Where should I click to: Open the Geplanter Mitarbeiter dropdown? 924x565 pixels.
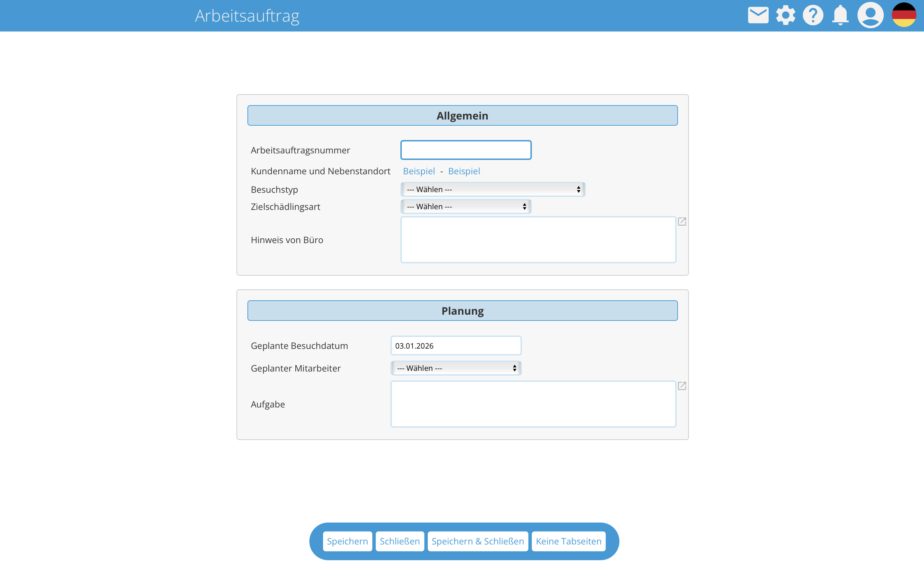click(455, 368)
